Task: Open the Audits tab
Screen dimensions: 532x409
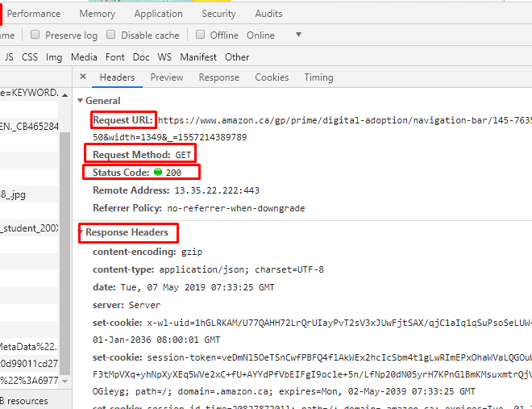Action: pyautogui.click(x=268, y=14)
